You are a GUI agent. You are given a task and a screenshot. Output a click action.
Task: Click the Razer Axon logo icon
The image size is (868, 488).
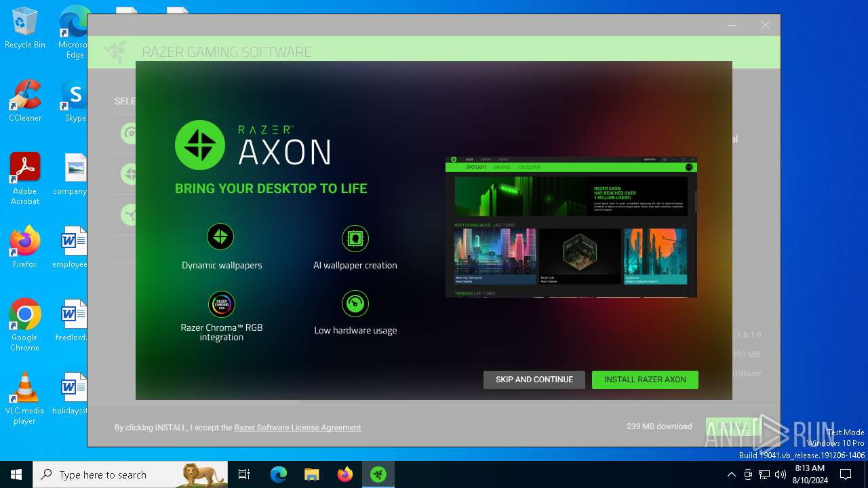click(199, 145)
